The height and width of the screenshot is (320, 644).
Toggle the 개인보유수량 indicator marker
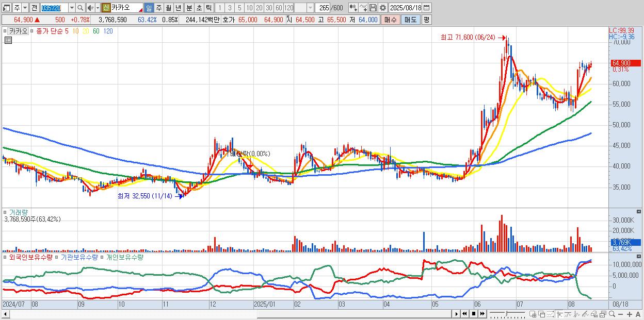pos(102,257)
